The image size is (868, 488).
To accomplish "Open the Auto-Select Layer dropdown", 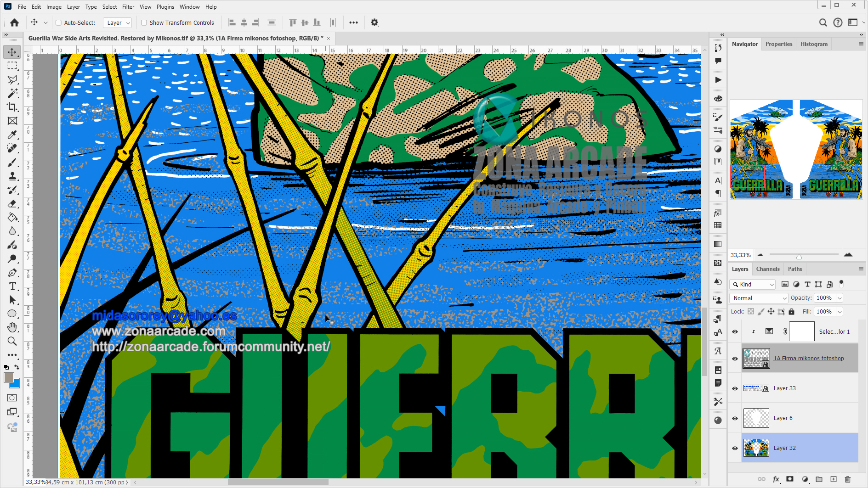I will [118, 22].
